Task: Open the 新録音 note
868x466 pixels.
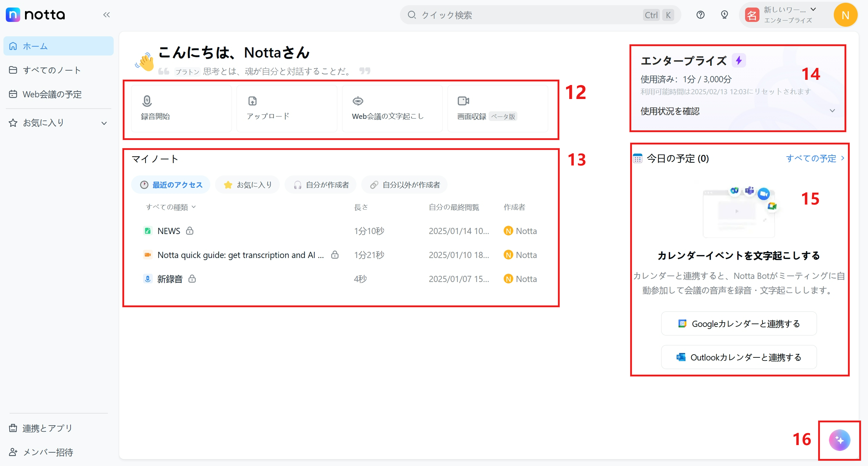Action: [170, 279]
